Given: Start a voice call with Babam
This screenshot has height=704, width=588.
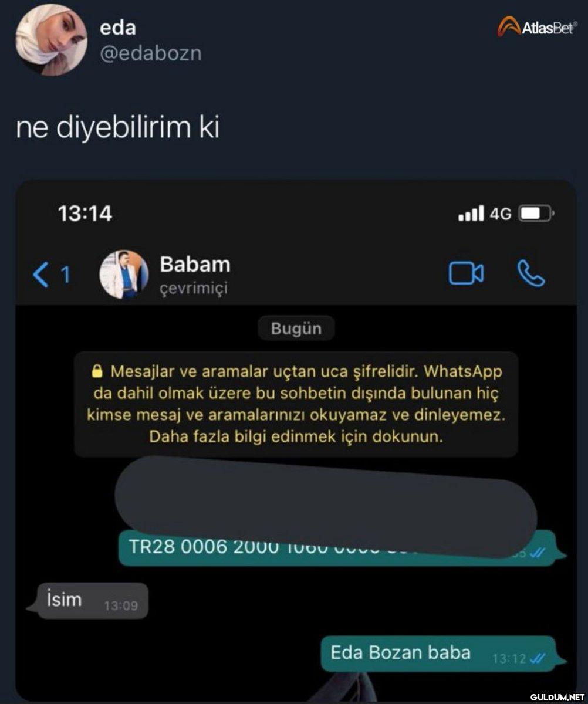Looking at the screenshot, I should coord(531,274).
